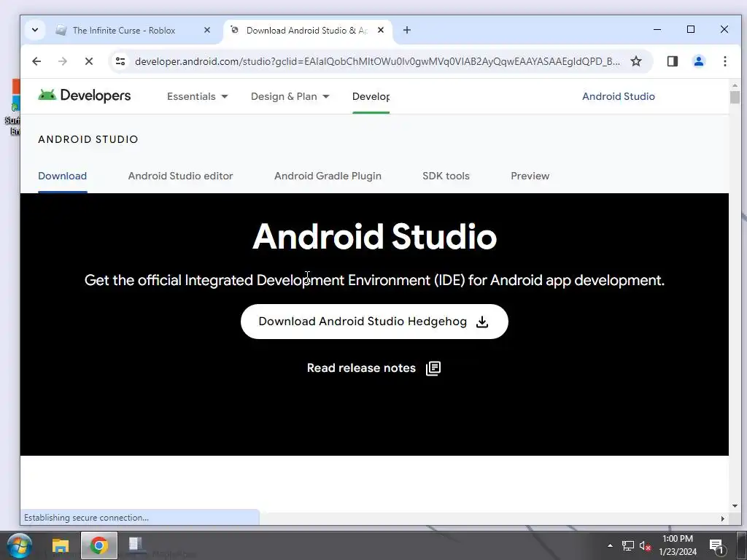Expand the Design & Plan dropdown
This screenshot has height=560, width=747.
(x=290, y=96)
